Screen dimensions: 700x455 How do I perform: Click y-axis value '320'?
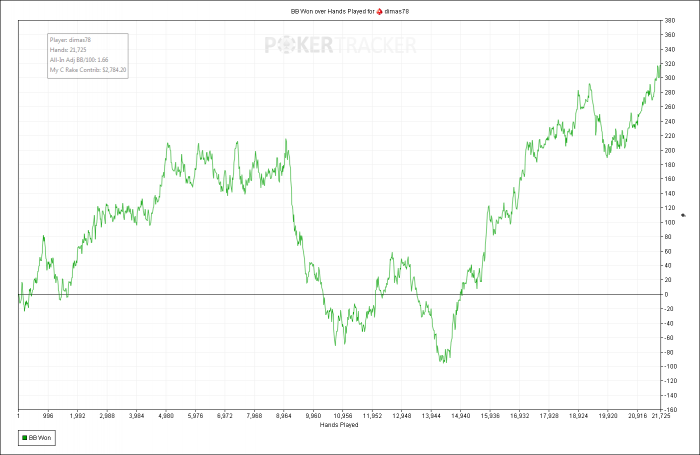670,64
